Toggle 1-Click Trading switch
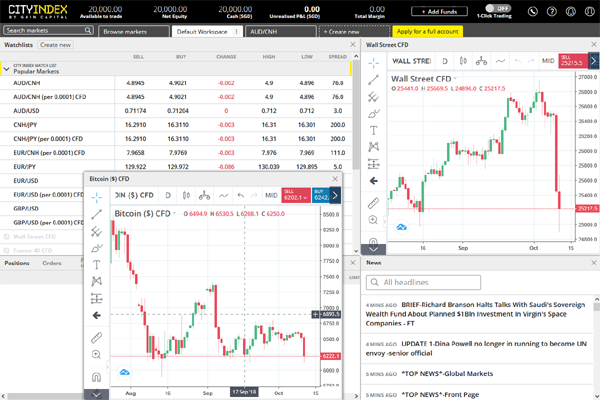 coord(498,8)
